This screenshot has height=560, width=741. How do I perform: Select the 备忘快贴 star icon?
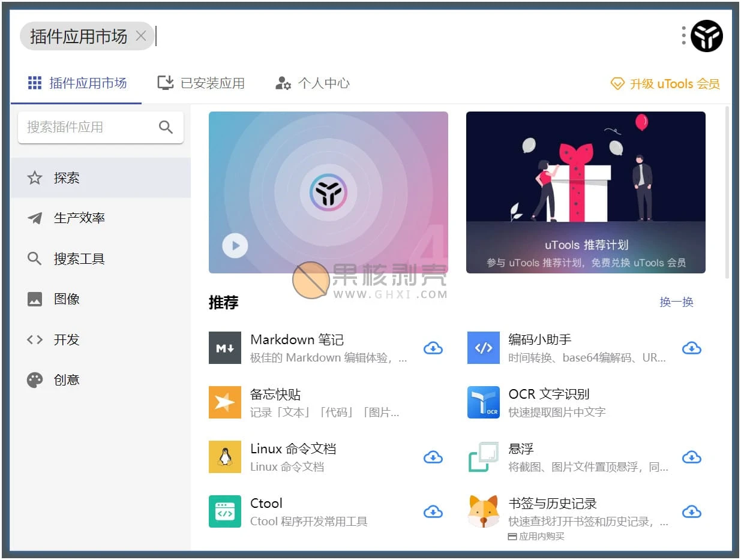[224, 402]
